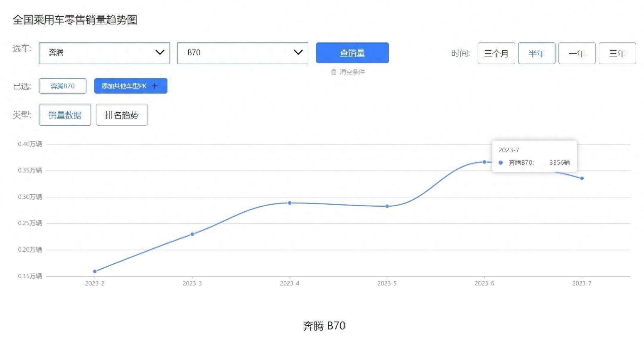Click the 2023-2 x-axis label
Viewport: 644px width, 339px height.
pos(95,283)
